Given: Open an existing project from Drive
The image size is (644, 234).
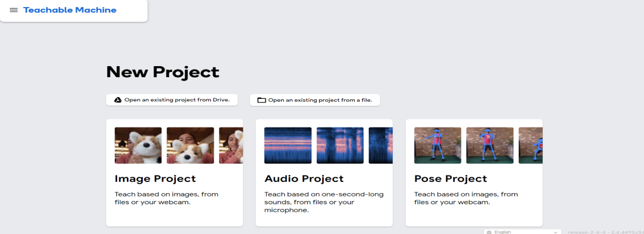Looking at the screenshot, I should click(172, 100).
